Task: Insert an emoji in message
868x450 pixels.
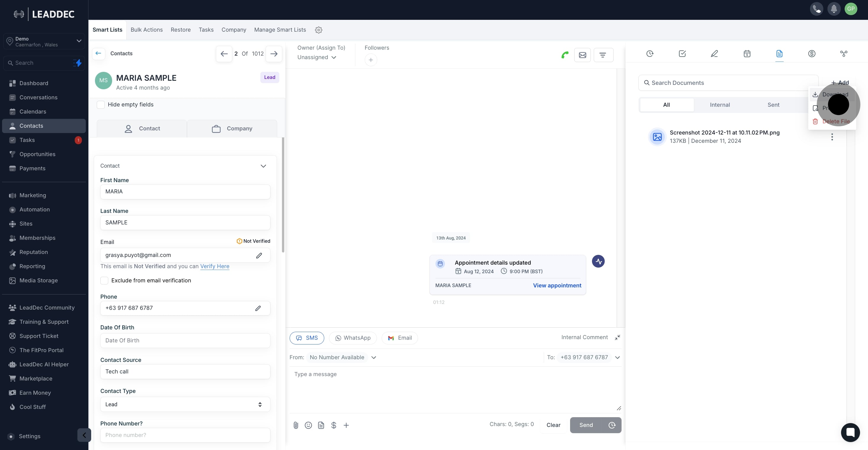Action: click(x=308, y=425)
